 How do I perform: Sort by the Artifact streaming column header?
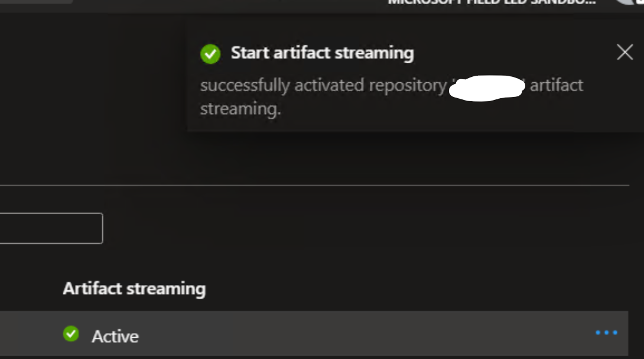(x=134, y=289)
